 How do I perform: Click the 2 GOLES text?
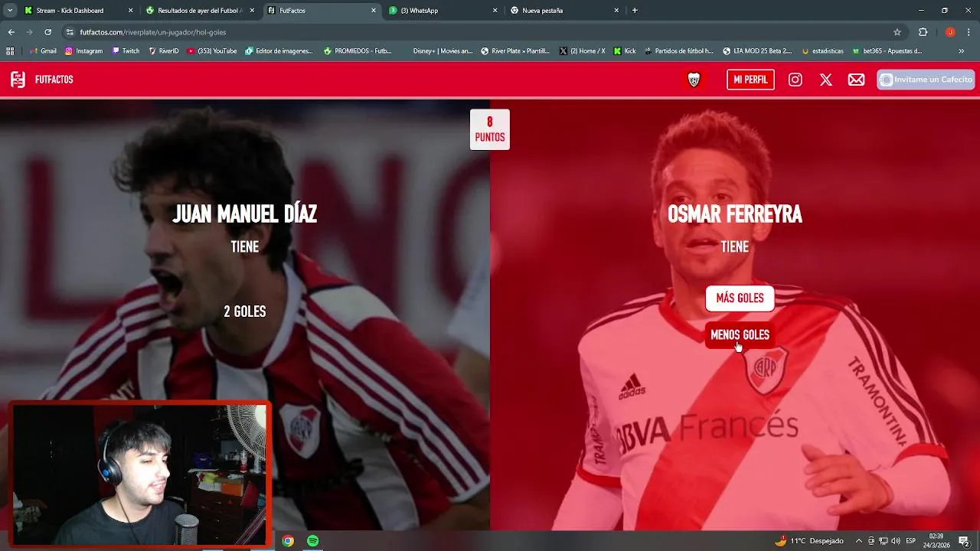tap(245, 311)
